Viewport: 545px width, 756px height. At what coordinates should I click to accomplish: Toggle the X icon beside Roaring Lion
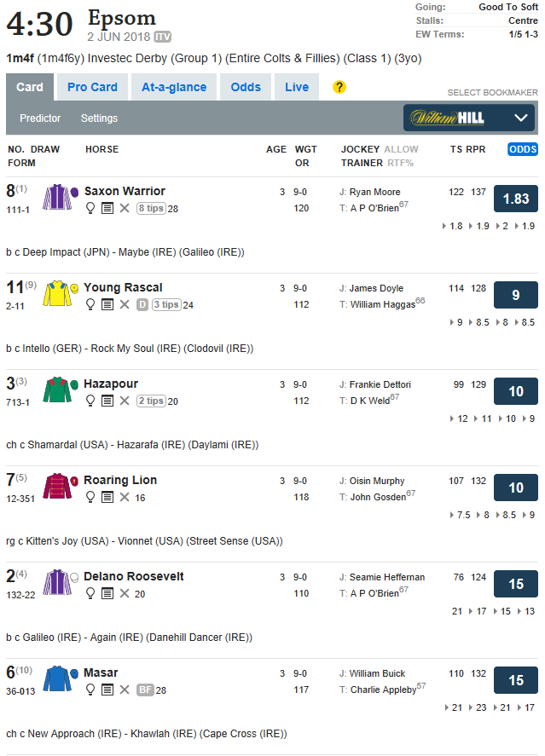click(125, 497)
